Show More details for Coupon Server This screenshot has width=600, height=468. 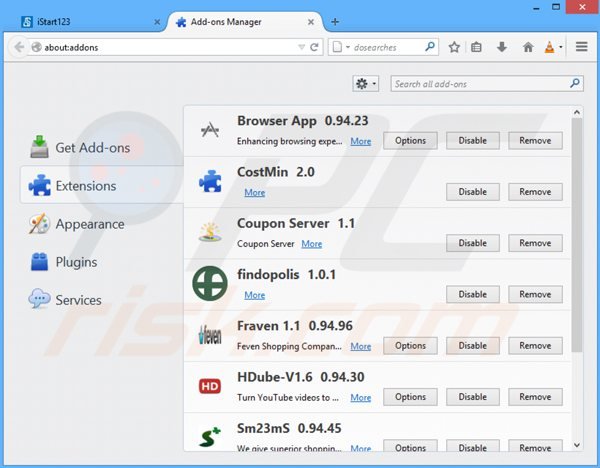coord(311,244)
